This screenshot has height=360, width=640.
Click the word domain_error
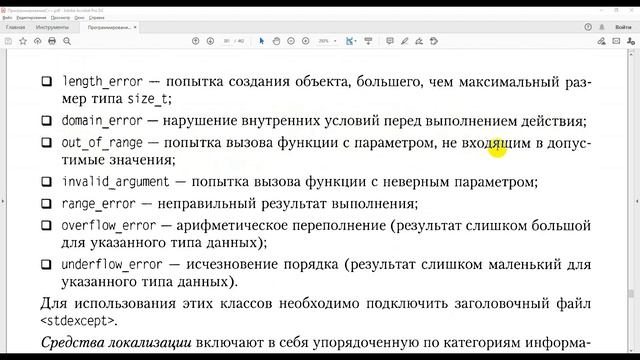(102, 121)
